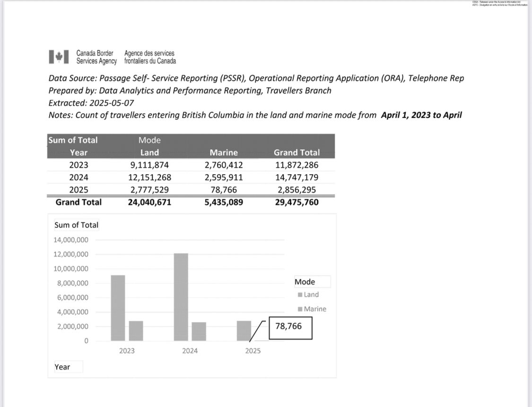Click the 'Grand Total' row label
This screenshot has width=532, height=407.
coord(78,202)
